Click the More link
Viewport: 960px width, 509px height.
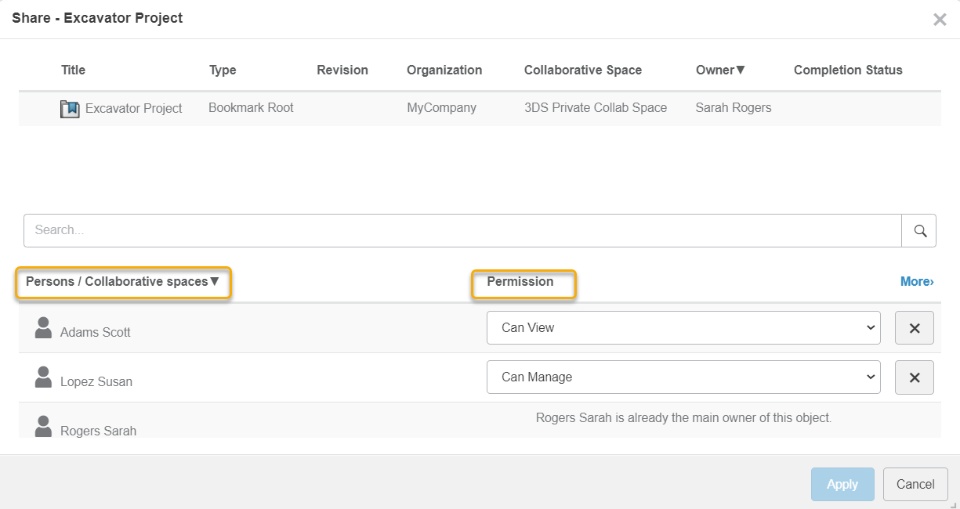click(x=916, y=282)
